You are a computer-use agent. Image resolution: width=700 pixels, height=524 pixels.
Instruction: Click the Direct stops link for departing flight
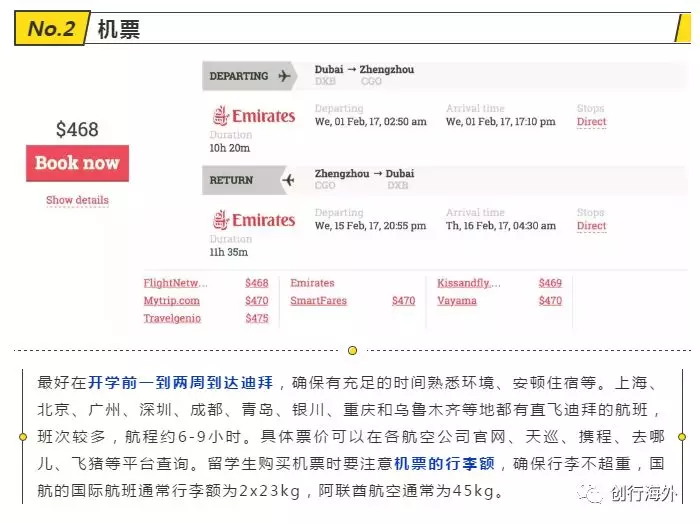(592, 121)
